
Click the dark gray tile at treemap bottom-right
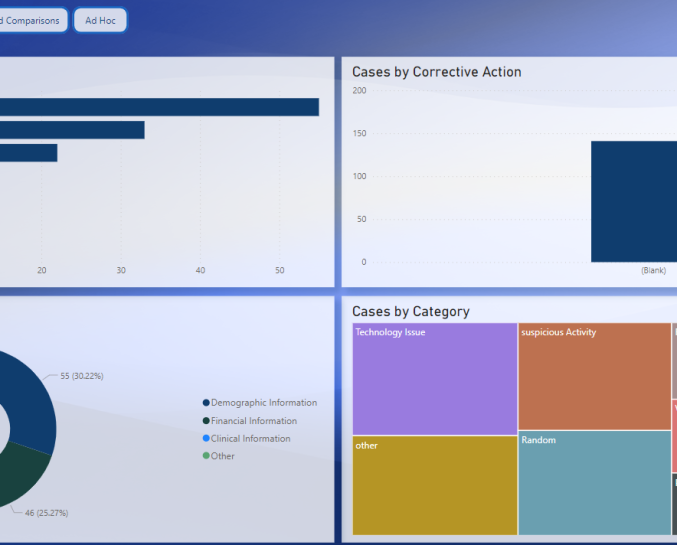pyautogui.click(x=674, y=505)
